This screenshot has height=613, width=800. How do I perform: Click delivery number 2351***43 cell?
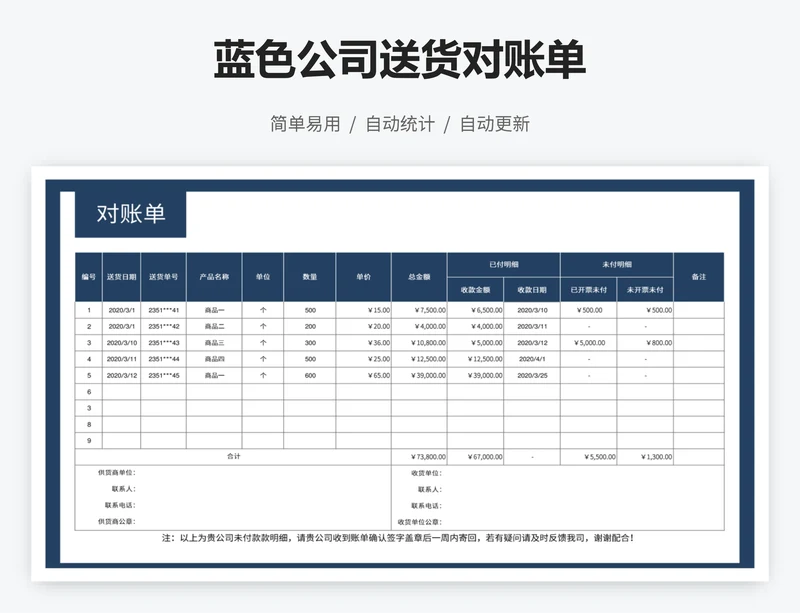point(164,343)
